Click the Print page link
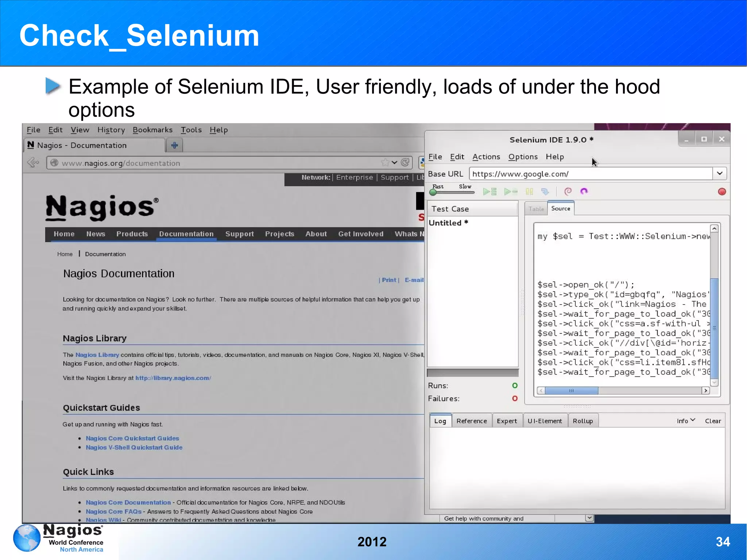747x560 pixels. (389, 280)
